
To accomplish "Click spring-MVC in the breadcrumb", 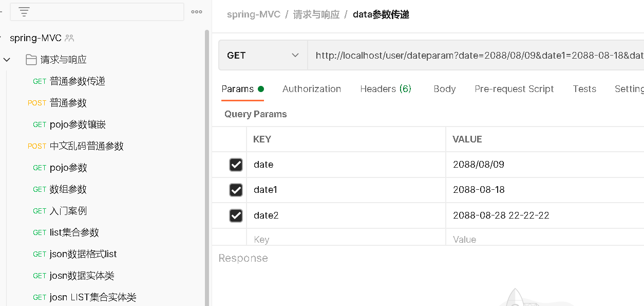I will [254, 14].
